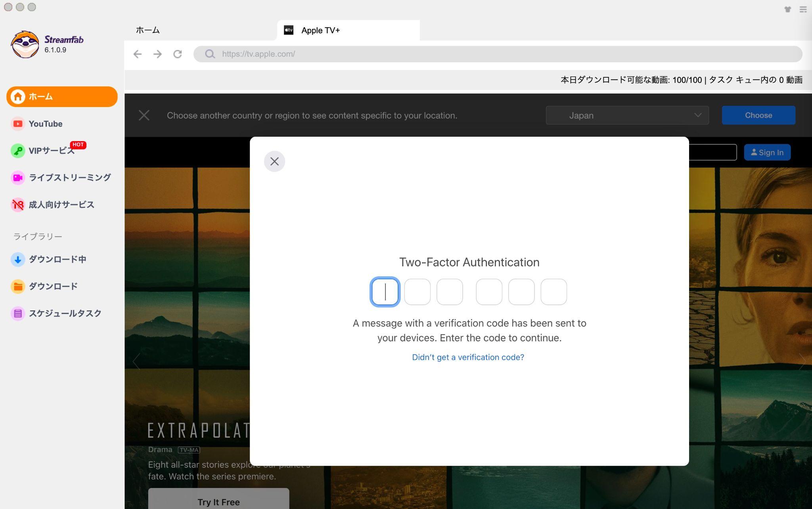
Task: Click the HOT badge on VIPサービス
Action: pyautogui.click(x=78, y=145)
